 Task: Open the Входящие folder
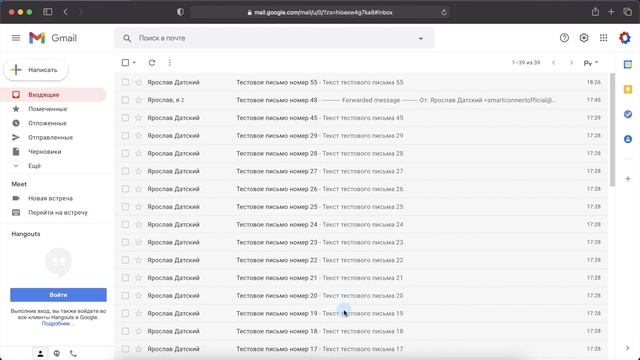click(x=53, y=95)
